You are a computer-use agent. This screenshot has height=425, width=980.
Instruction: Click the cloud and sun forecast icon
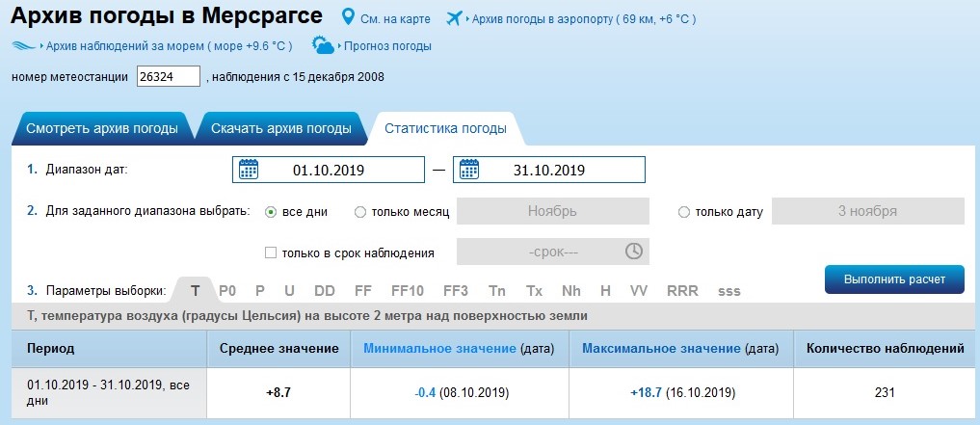pos(323,45)
